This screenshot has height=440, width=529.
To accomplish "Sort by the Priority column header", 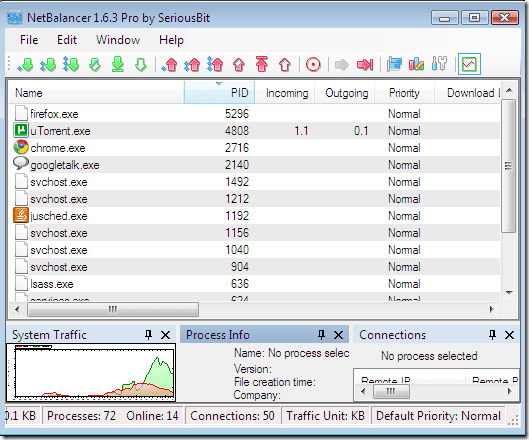I will (404, 93).
